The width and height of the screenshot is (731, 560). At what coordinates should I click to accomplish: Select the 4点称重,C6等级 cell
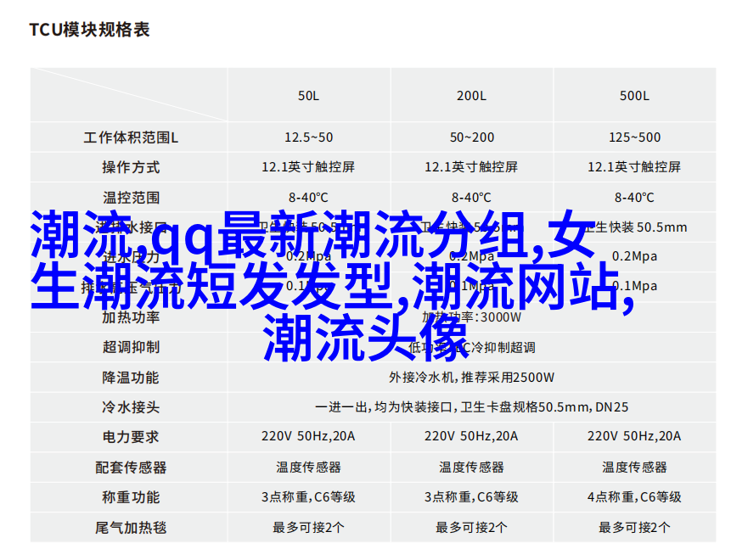(x=634, y=497)
